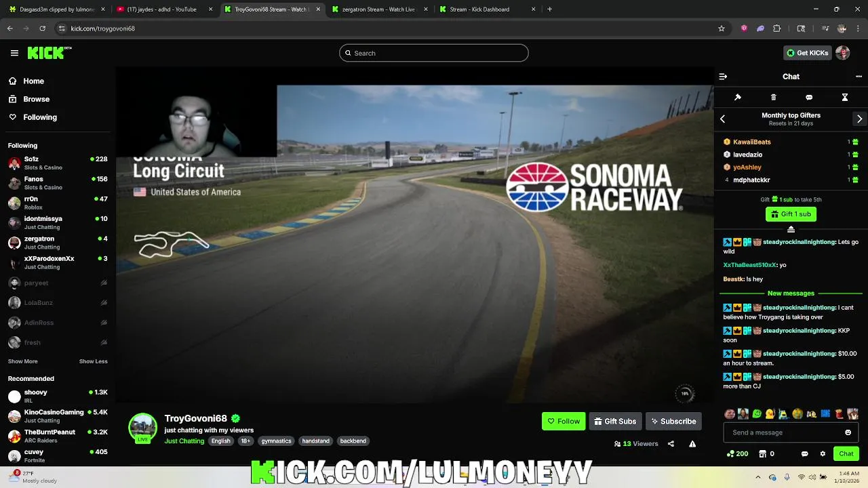Open zergatron channel in Following
The height and width of the screenshot is (488, 868).
58,243
